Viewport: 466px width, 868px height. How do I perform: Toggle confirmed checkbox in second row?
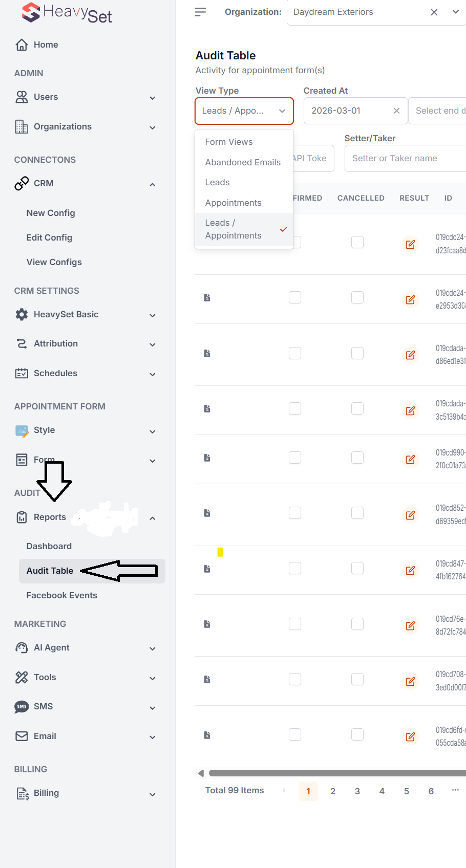click(x=295, y=297)
